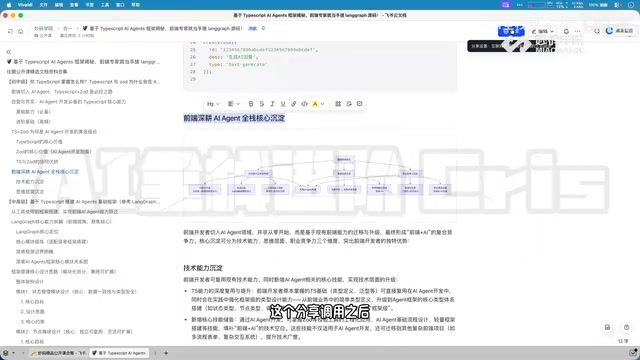Click the grid-like icon in floating toolbar
The width and height of the screenshot is (640, 360).
click(338, 104)
